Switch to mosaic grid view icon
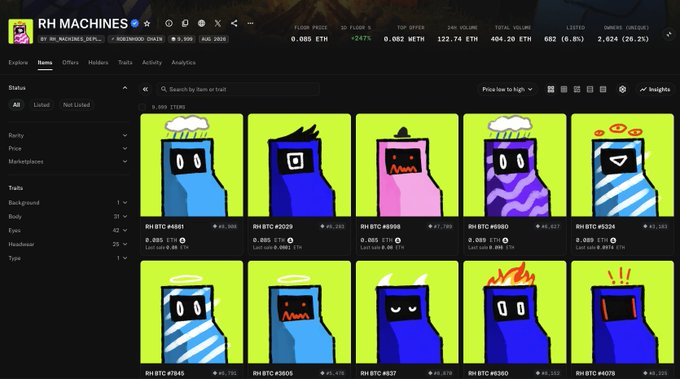 [x=577, y=89]
